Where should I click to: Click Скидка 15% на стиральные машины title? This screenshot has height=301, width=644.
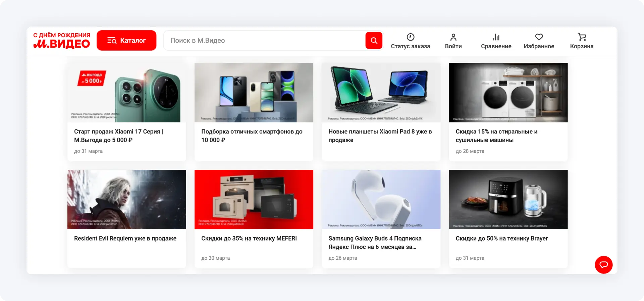496,136
